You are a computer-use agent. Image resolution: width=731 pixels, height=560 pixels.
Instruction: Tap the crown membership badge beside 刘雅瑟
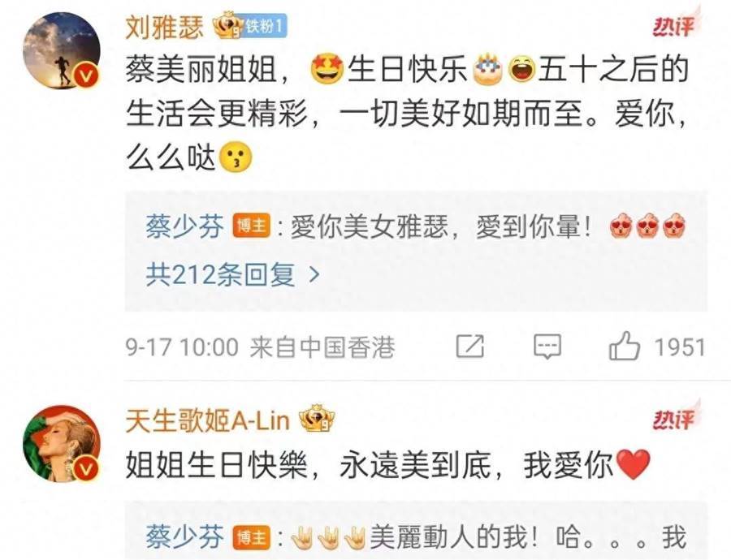tap(228, 26)
